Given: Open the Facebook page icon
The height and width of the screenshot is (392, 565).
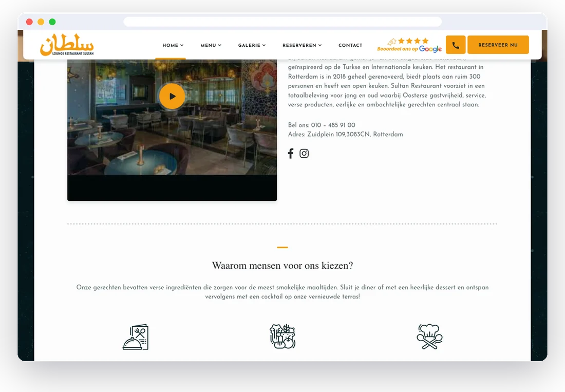Looking at the screenshot, I should 291,154.
